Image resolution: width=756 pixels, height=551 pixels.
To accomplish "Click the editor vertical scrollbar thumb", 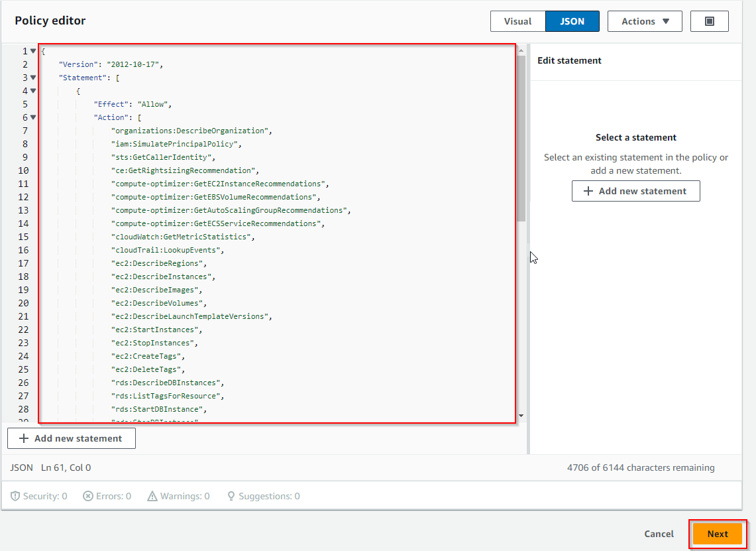I will click(x=521, y=133).
